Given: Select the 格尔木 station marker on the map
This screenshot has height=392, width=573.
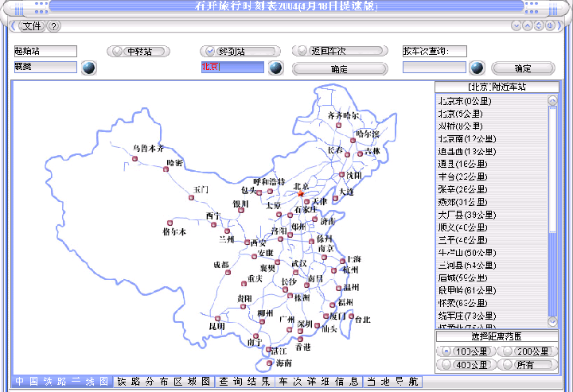Looking at the screenshot, I should [170, 223].
